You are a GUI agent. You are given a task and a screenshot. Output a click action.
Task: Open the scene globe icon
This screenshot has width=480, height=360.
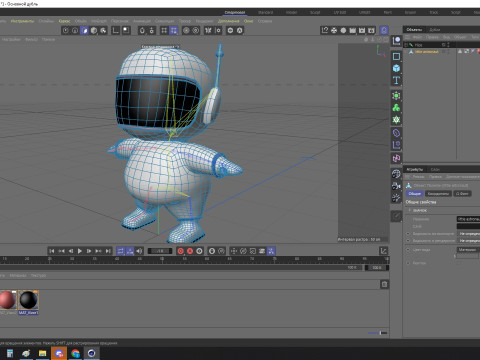coord(396,174)
